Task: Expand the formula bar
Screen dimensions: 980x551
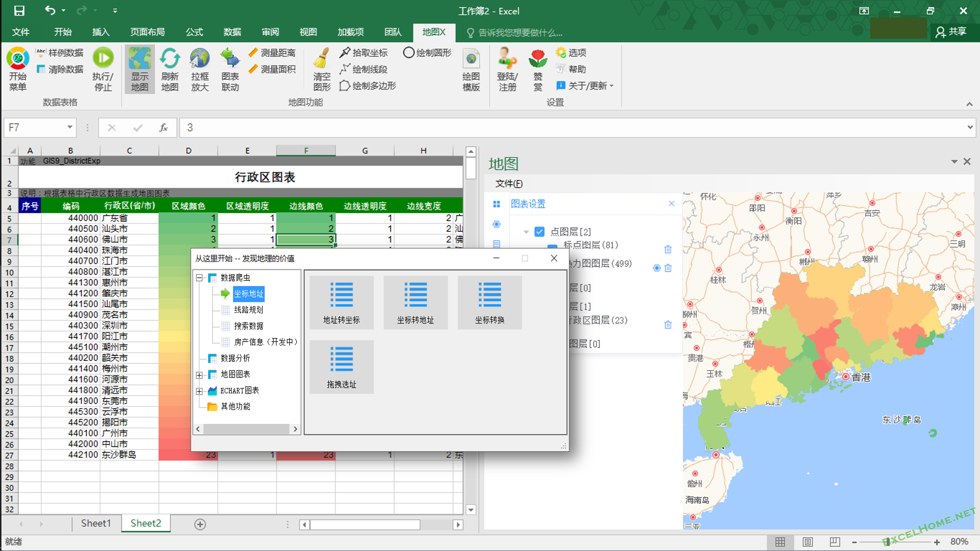Action: pyautogui.click(x=970, y=127)
